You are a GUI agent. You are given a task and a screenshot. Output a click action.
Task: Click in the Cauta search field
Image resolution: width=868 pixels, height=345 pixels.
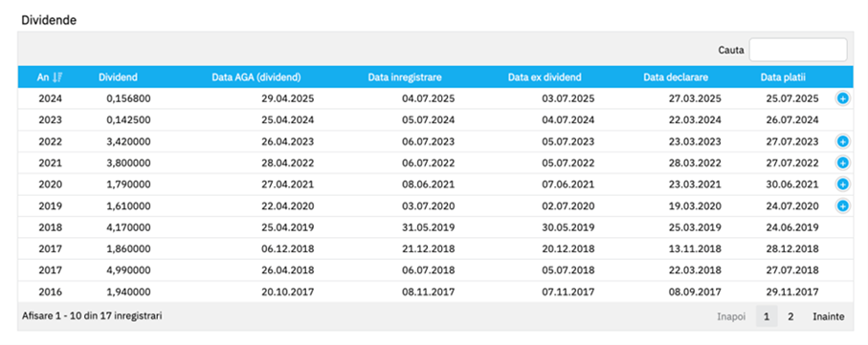click(798, 50)
